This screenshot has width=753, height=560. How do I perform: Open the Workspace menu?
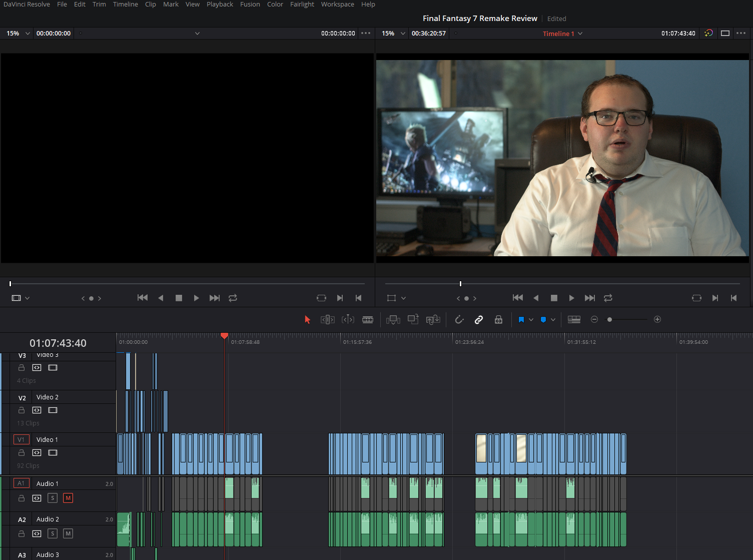coord(338,4)
